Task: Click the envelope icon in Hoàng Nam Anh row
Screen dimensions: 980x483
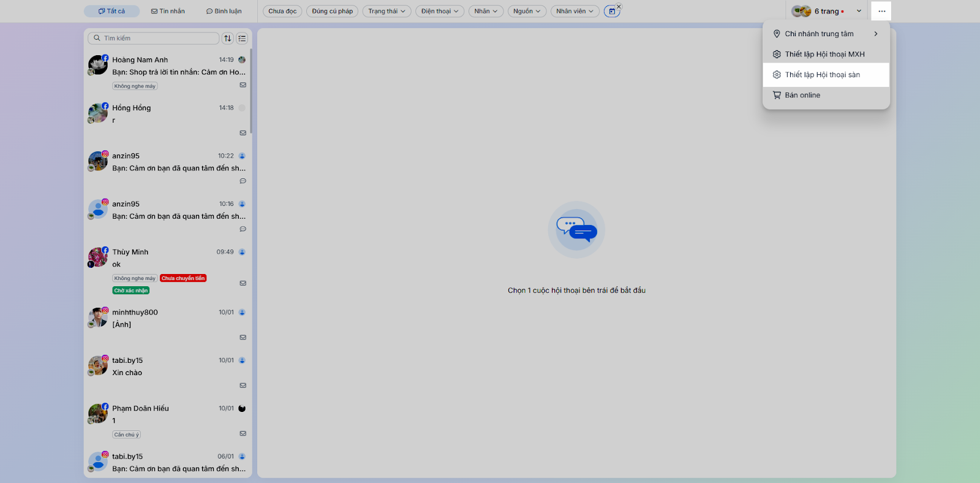Action: (243, 85)
